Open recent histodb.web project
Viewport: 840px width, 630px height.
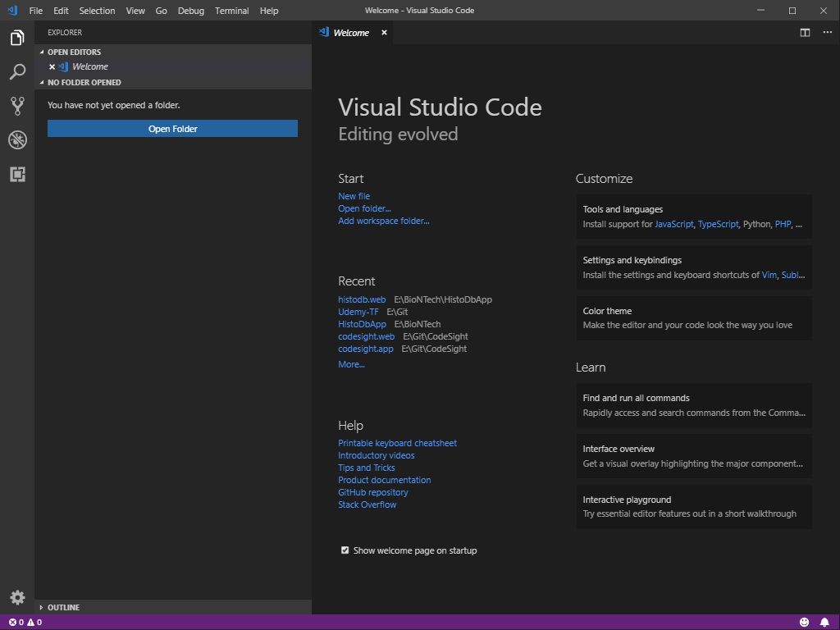tap(362, 299)
